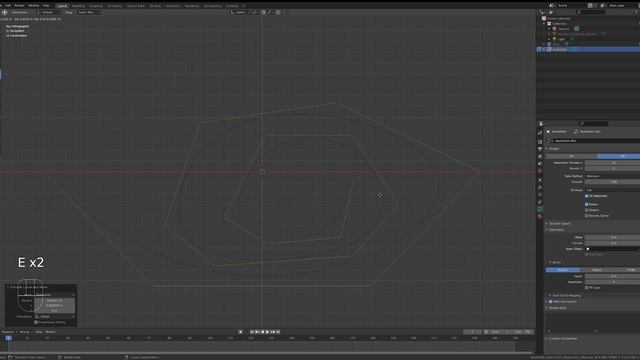Switch to the Shading workspace tab

pyautogui.click(x=155, y=6)
